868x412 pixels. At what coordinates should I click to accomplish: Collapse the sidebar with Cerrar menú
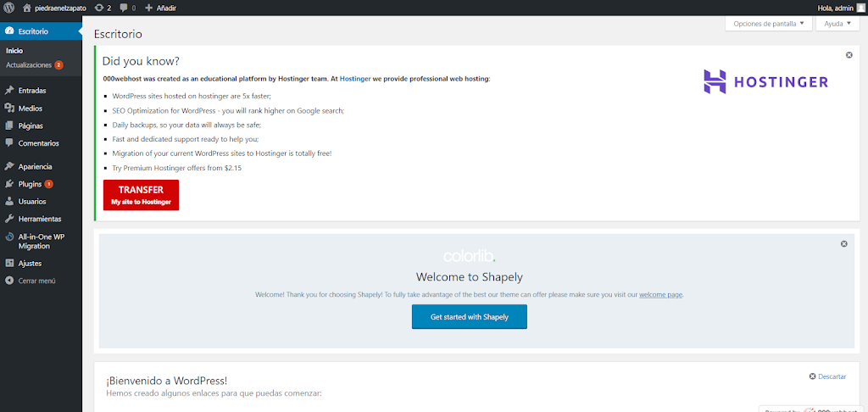36,281
